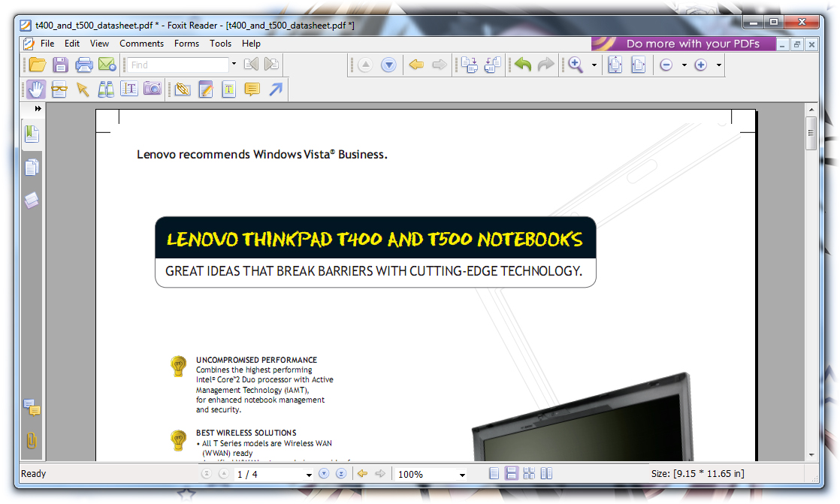This screenshot has width=840, height=504.
Task: Zoom in with the plus circle button
Action: (x=701, y=65)
